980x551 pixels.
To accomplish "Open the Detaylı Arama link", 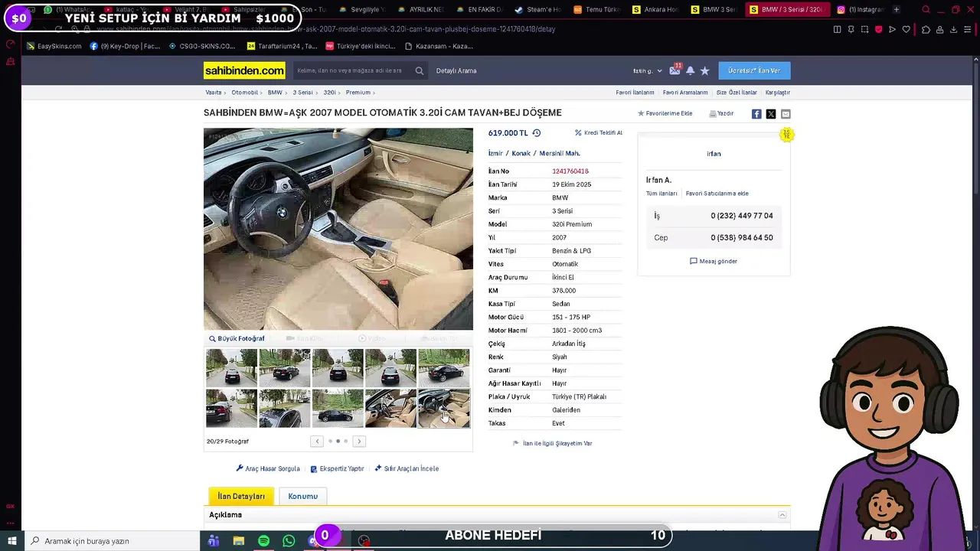I will pyautogui.click(x=456, y=70).
